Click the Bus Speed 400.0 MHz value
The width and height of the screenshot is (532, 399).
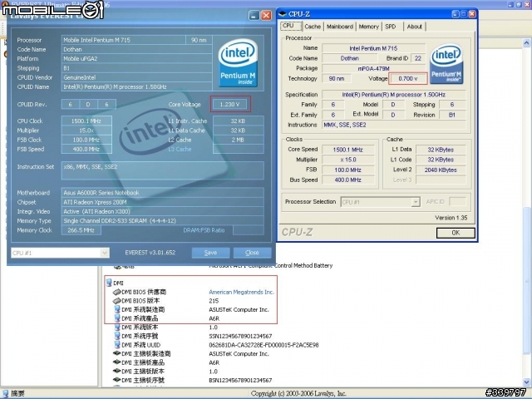click(x=347, y=180)
